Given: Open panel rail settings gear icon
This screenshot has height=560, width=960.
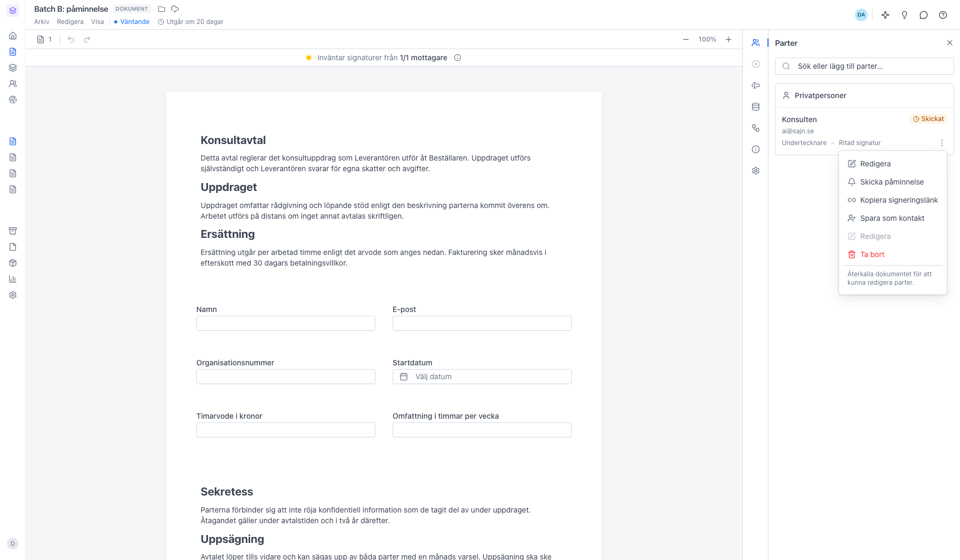Looking at the screenshot, I should coord(756,171).
